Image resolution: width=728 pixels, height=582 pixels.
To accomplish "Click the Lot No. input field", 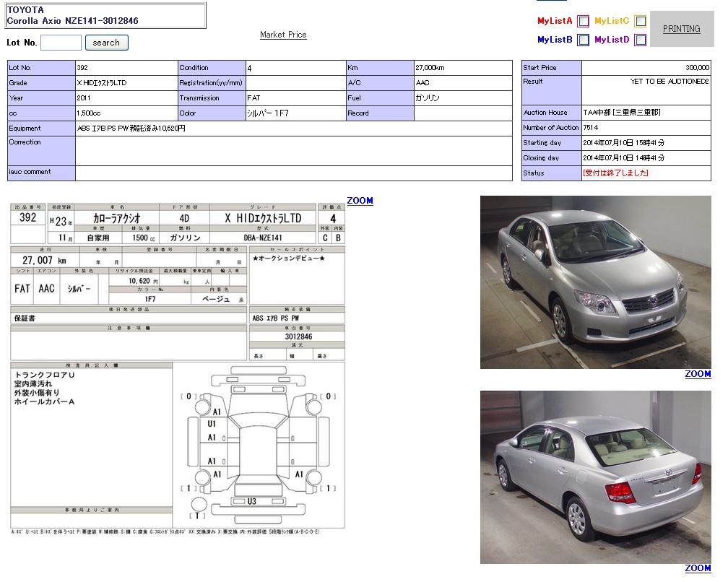I will (x=61, y=43).
